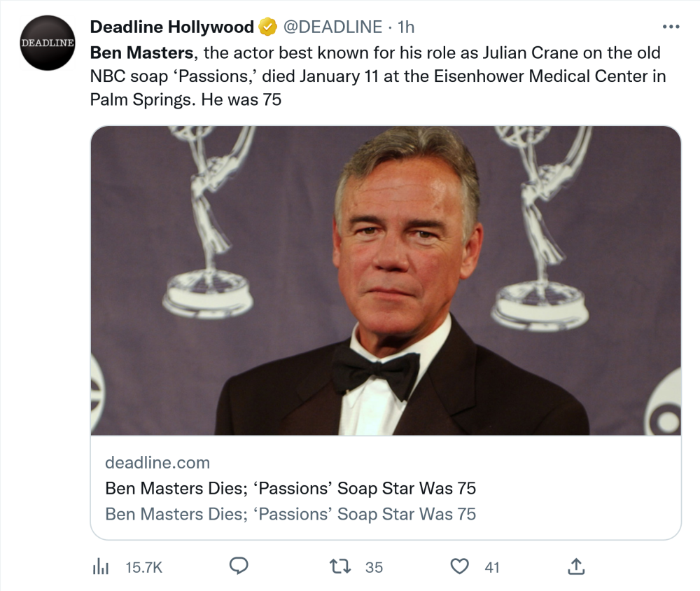Click the 41 likes count

pos(492,567)
